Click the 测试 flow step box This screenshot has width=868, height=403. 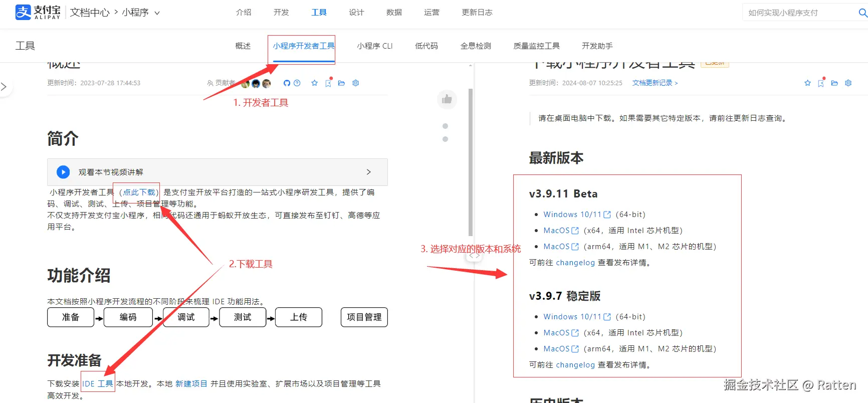(243, 317)
